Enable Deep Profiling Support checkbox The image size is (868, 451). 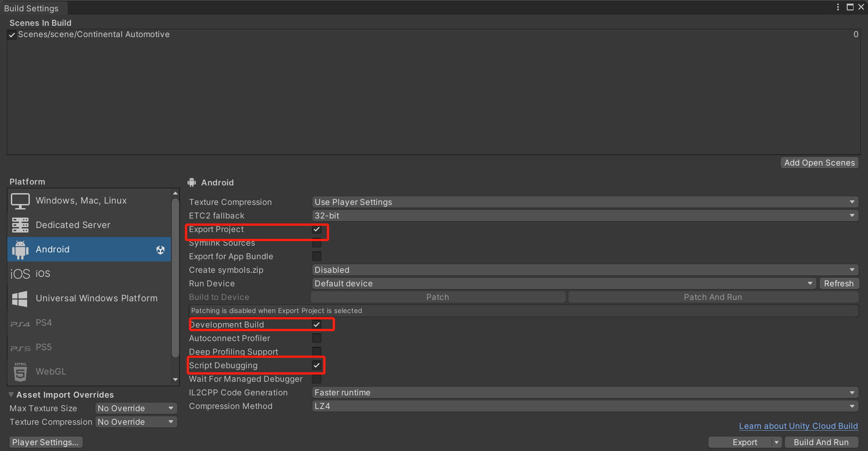pyautogui.click(x=317, y=351)
